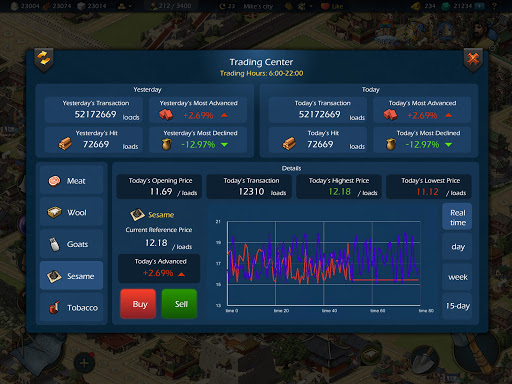Viewport: 512px width, 384px height.
Task: Click Today's Most Declined jug icon
Action: coord(391,144)
